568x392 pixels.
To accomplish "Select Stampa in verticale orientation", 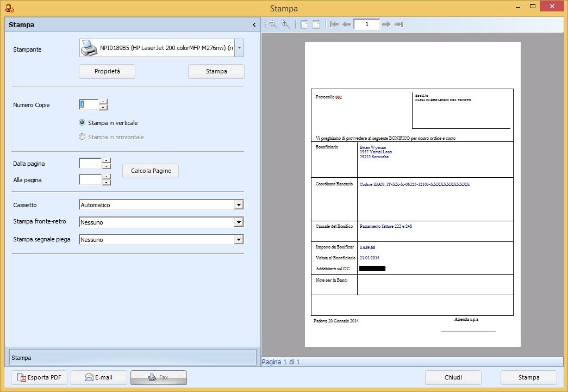I will click(83, 123).
